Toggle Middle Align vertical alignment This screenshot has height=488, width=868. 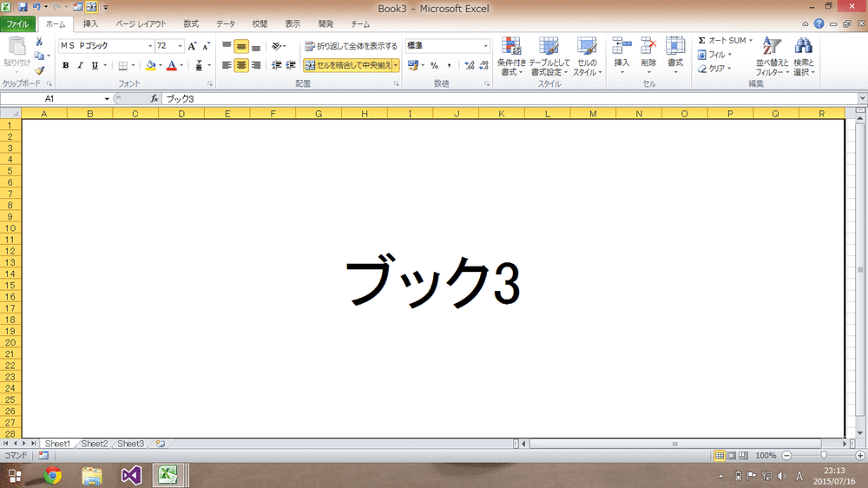(240, 46)
